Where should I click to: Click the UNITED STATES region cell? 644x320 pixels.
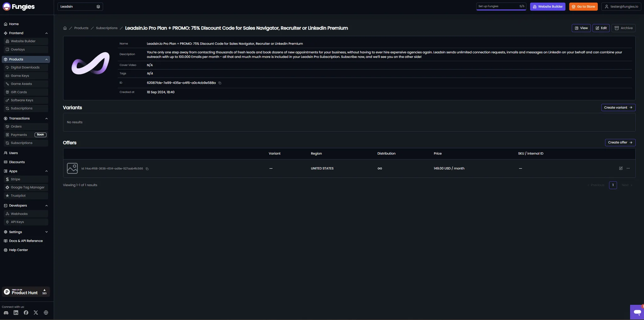tap(322, 168)
